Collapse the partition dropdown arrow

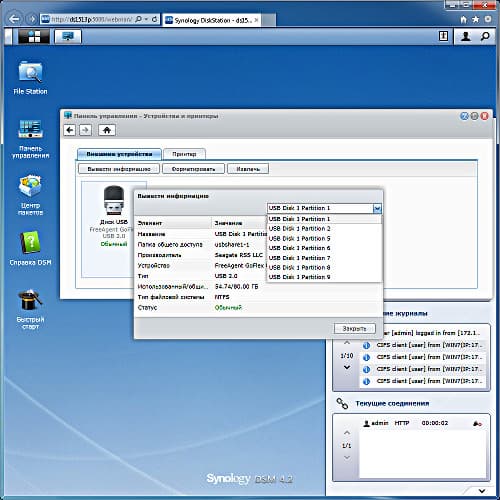pyautogui.click(x=377, y=208)
